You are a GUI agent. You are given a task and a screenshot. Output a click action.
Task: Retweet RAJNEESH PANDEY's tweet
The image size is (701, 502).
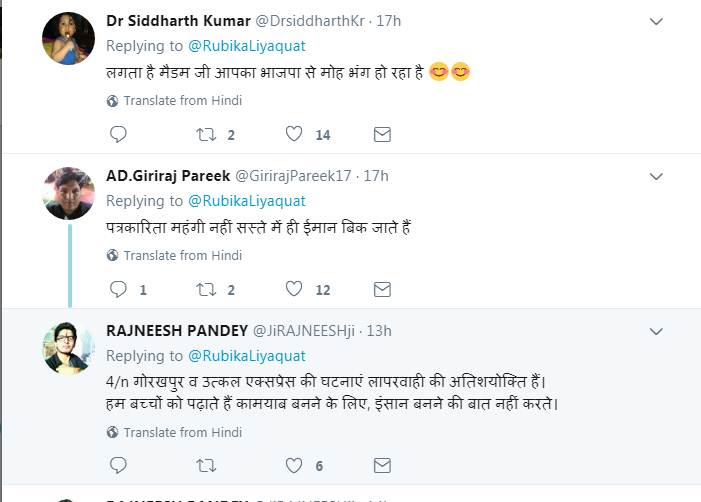pyautogui.click(x=205, y=465)
